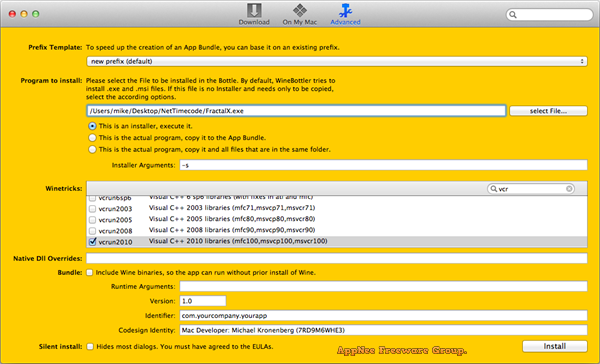Check the vcrun2003 winetrick
This screenshot has height=364, width=600.
pyautogui.click(x=92, y=209)
